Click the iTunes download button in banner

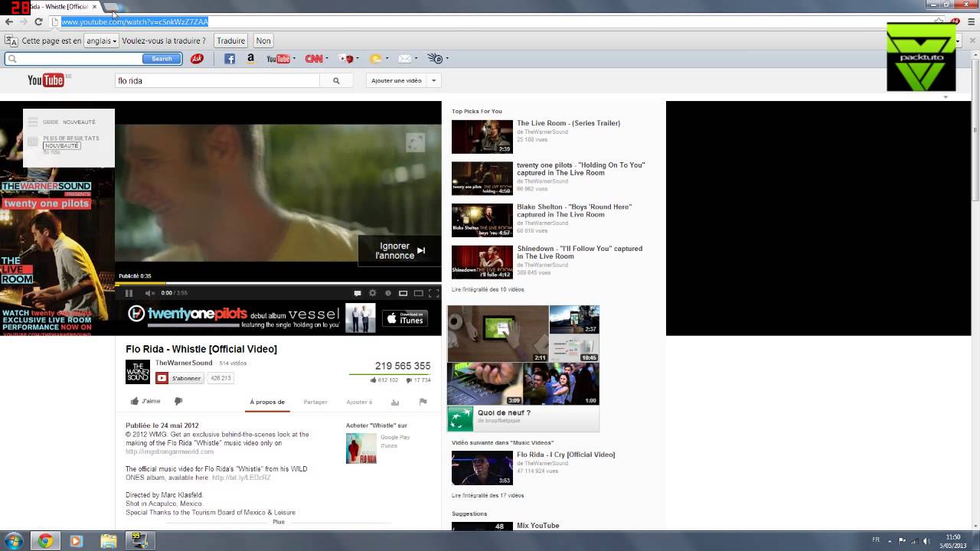(404, 318)
